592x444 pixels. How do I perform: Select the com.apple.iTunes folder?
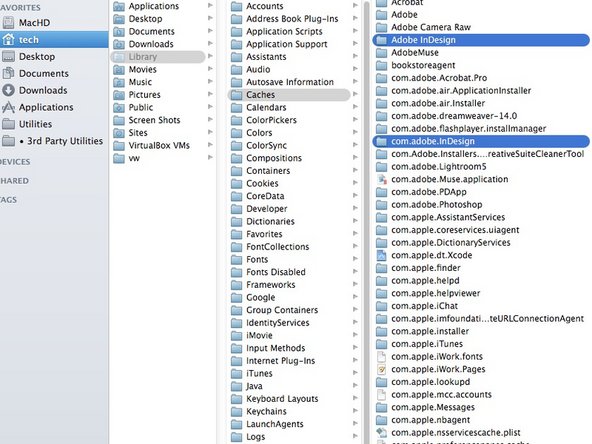point(427,344)
